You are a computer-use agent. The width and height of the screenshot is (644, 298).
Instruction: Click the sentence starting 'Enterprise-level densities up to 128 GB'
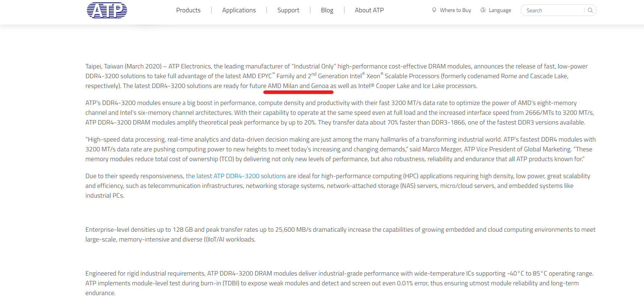tap(340, 234)
